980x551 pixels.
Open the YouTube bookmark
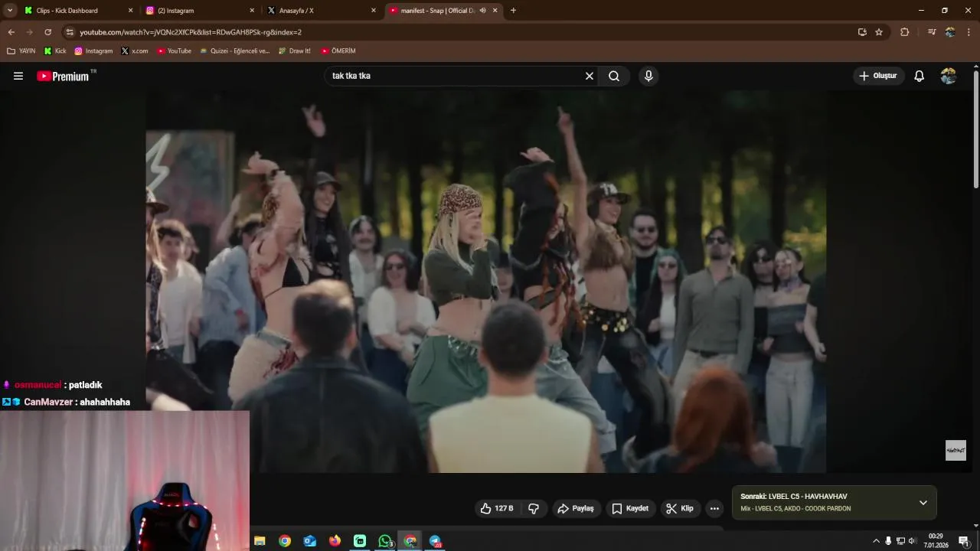174,51
